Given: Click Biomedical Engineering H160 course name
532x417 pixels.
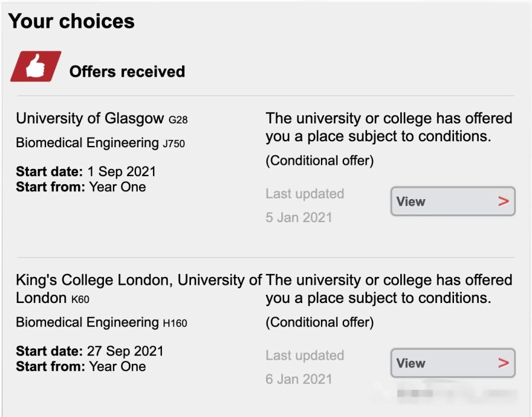Looking at the screenshot, I should [x=102, y=322].
